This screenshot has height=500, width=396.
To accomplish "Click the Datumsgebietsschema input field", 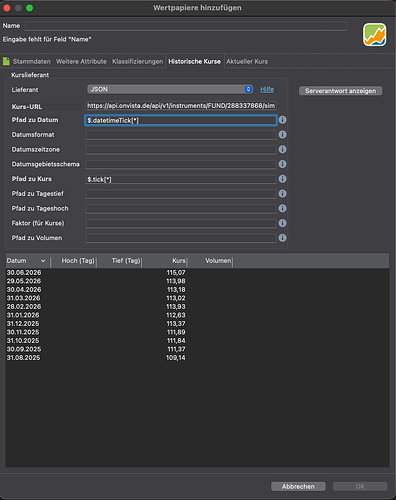I will tap(181, 164).
